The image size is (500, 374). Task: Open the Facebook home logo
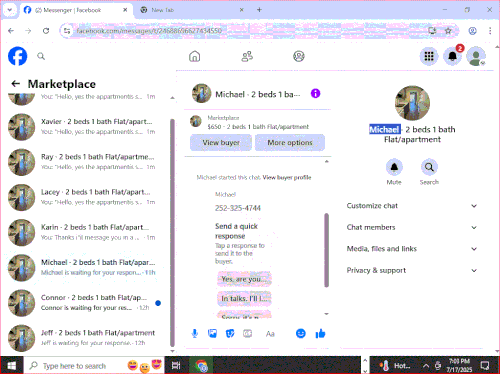(x=18, y=56)
